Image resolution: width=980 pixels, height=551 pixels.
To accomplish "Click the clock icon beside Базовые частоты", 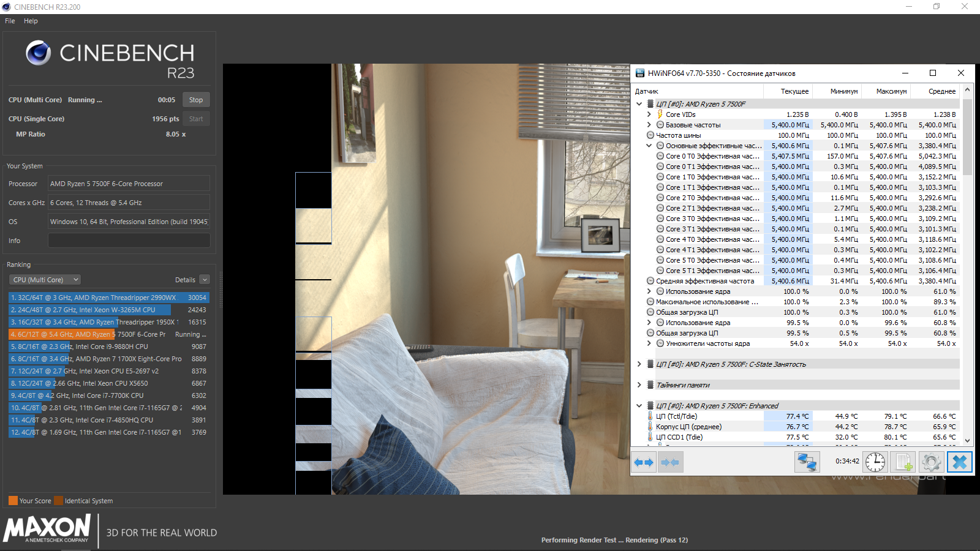I will tap(660, 125).
